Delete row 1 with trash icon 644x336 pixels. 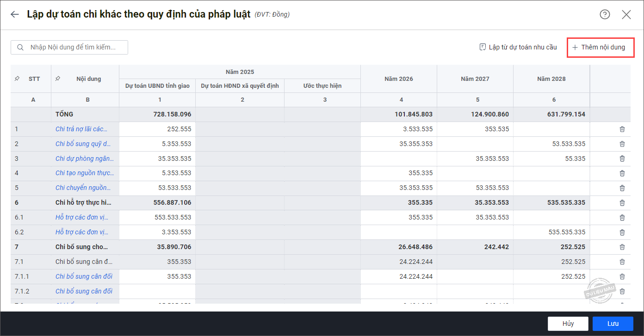click(x=622, y=129)
